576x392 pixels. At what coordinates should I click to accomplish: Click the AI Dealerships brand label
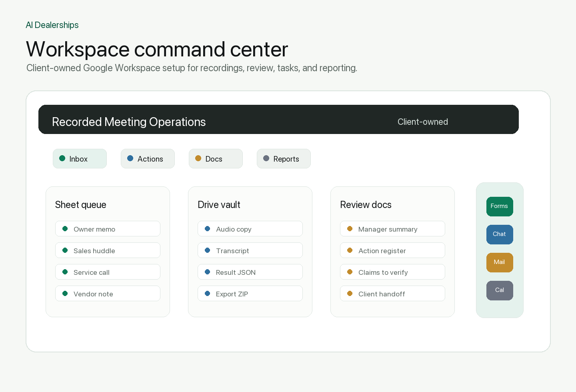(52, 25)
